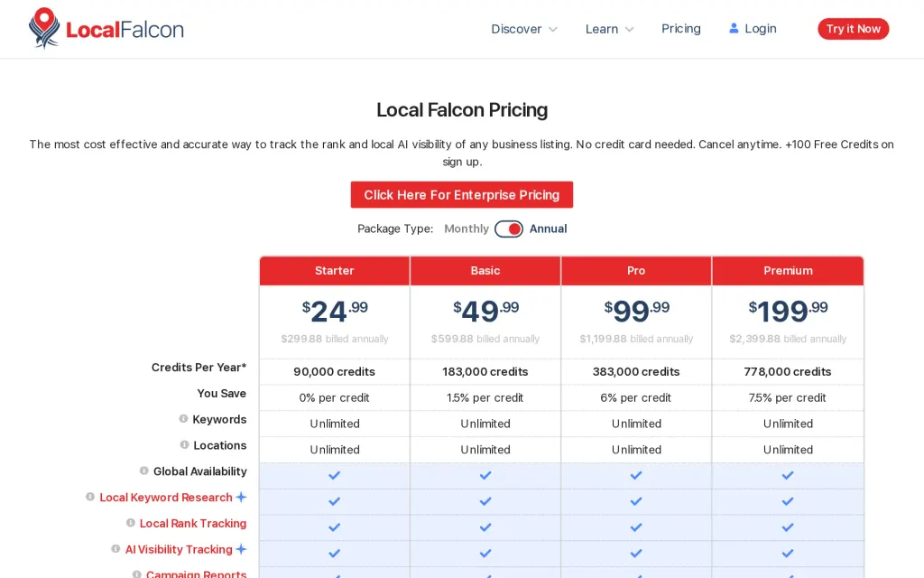The width and height of the screenshot is (924, 578).
Task: Click the Premium Global Availability checkmark
Action: (x=787, y=475)
